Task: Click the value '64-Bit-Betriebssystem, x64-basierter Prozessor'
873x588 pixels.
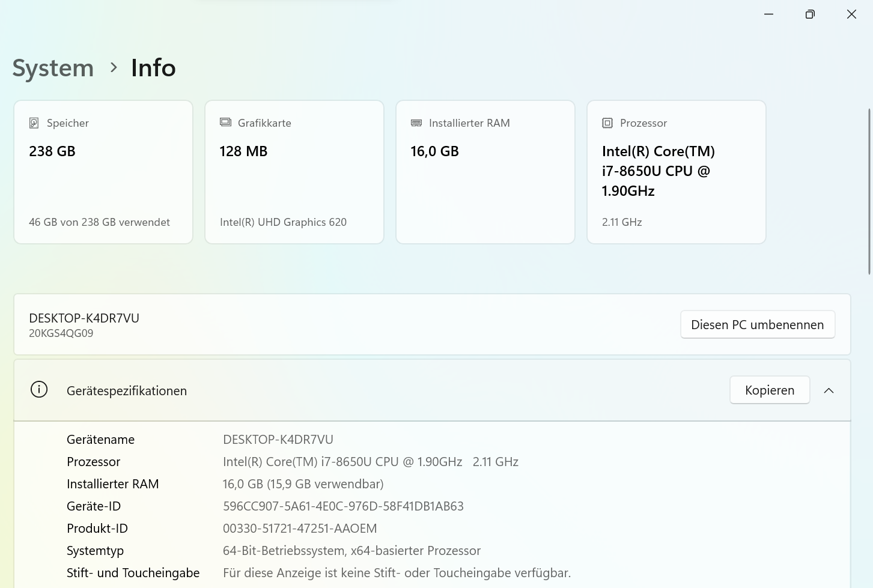Action: (x=351, y=551)
